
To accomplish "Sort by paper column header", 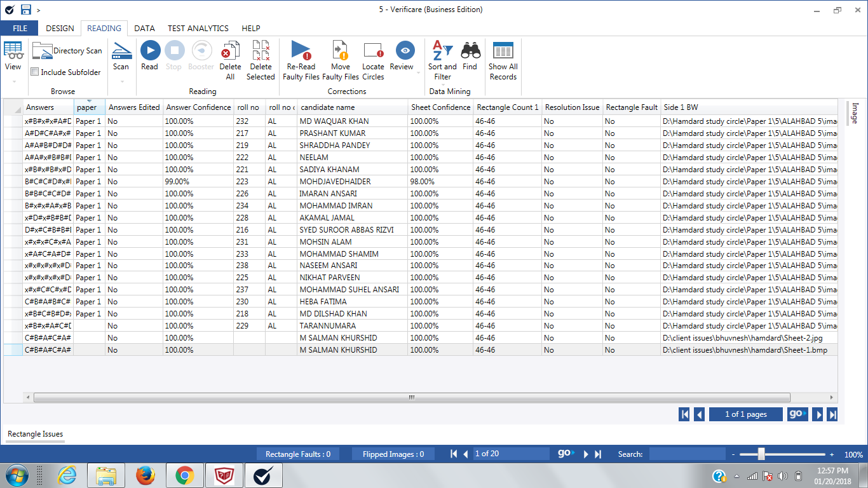I will pyautogui.click(x=90, y=107).
